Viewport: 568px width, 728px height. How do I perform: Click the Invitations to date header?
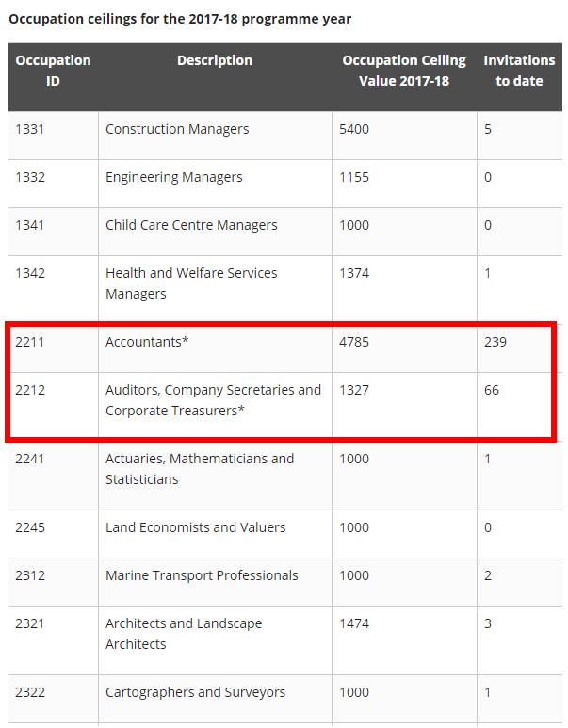[519, 71]
